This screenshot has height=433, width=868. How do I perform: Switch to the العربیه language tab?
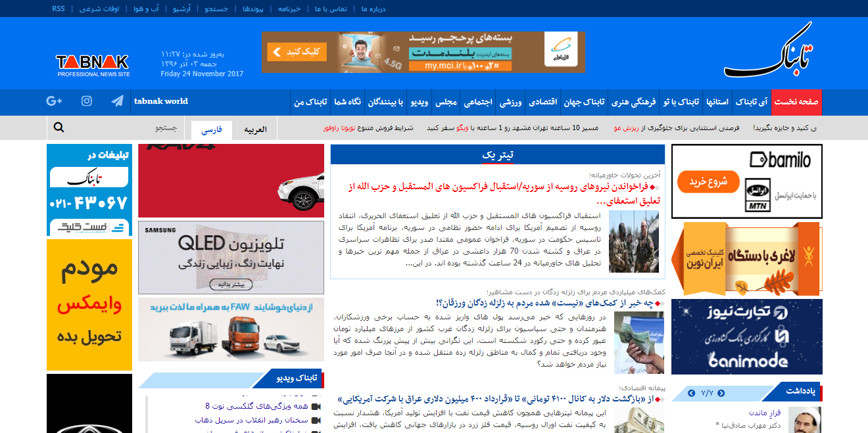point(255,129)
